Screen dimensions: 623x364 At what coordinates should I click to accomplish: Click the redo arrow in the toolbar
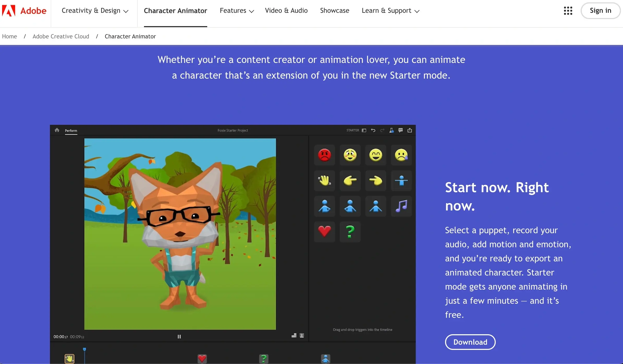[x=382, y=130]
